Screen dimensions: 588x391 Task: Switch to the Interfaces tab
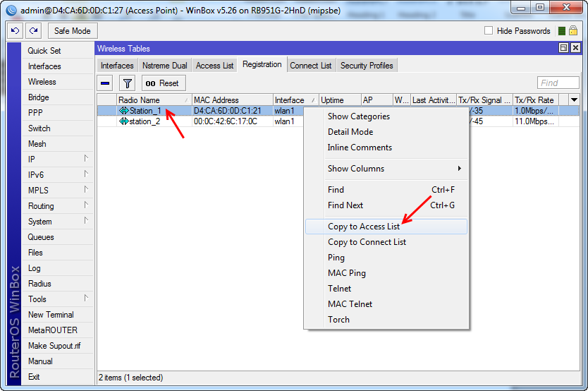coord(117,66)
